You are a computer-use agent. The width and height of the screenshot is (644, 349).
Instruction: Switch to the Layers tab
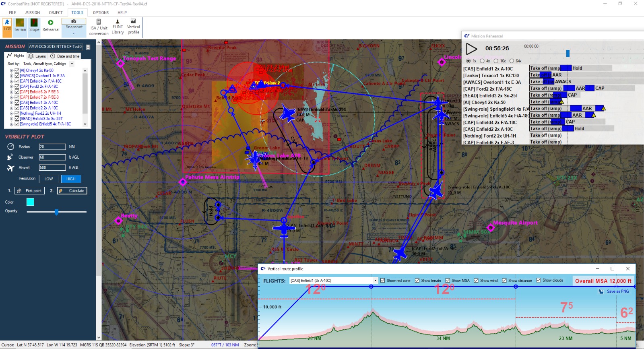[x=37, y=56]
